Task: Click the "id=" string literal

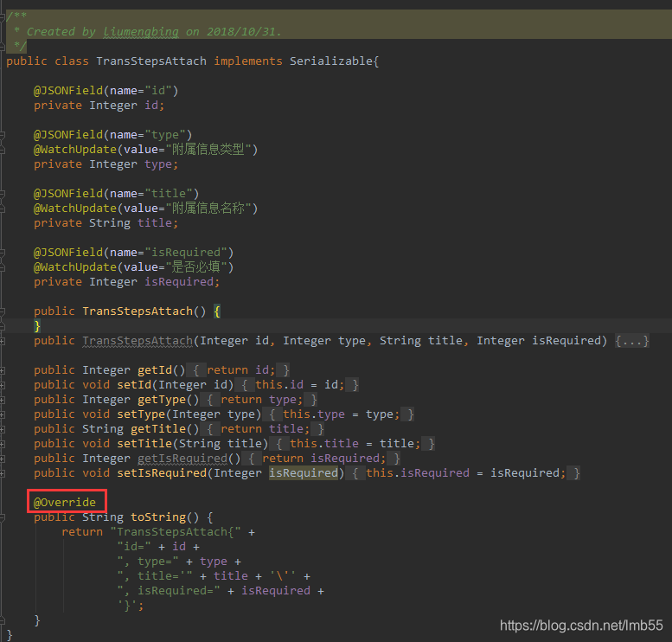Action: click(x=134, y=547)
